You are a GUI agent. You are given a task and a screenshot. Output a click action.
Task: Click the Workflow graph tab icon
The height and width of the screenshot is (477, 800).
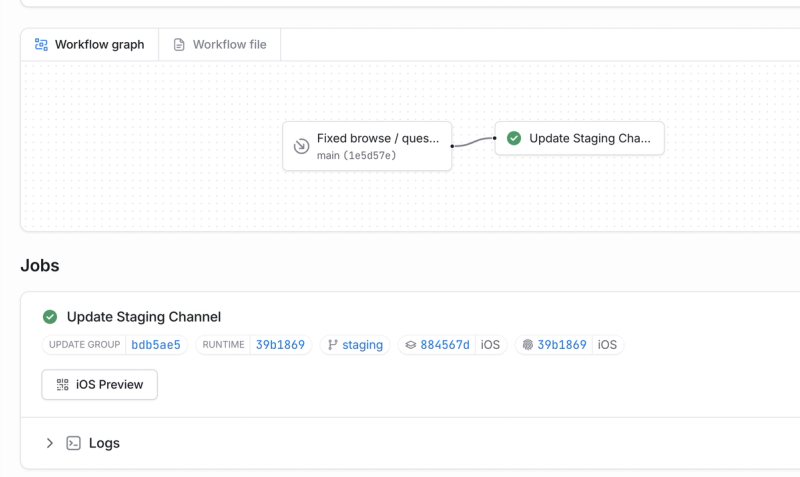pos(41,45)
